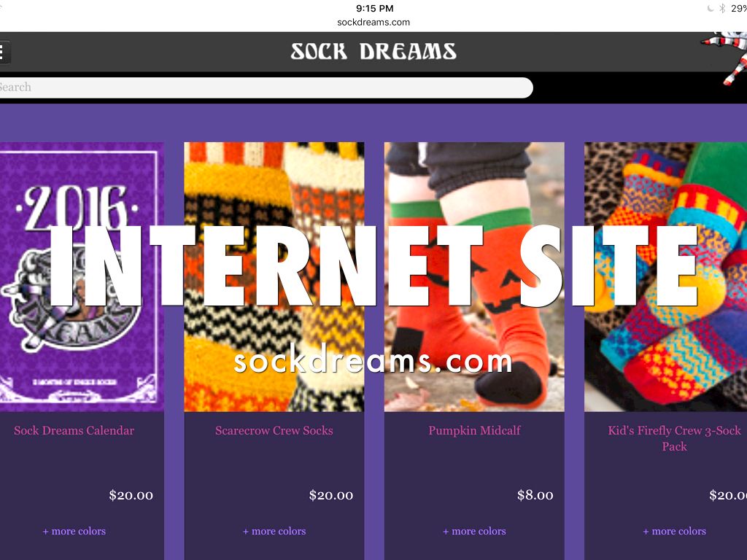Expand more colors under Kid's Firefly pack
Image resolution: width=747 pixels, height=560 pixels.
[674, 531]
